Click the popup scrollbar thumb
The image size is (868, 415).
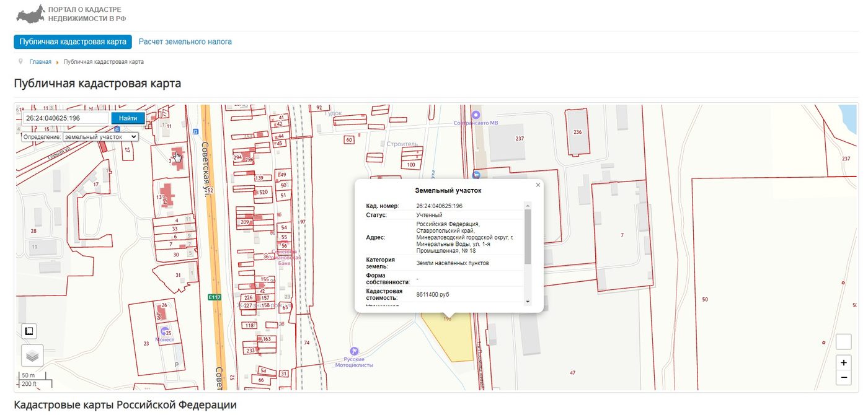pos(528,237)
